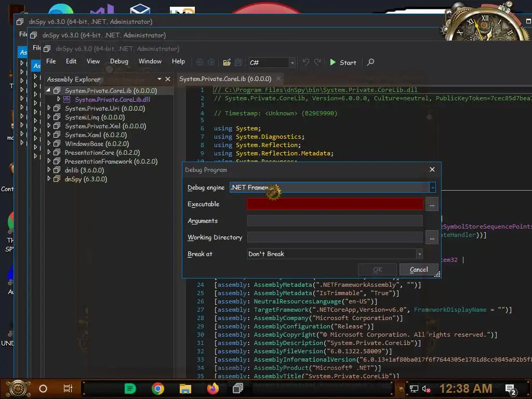This screenshot has height=399, width=532.
Task: Click the Working Directory input field
Action: (335, 237)
